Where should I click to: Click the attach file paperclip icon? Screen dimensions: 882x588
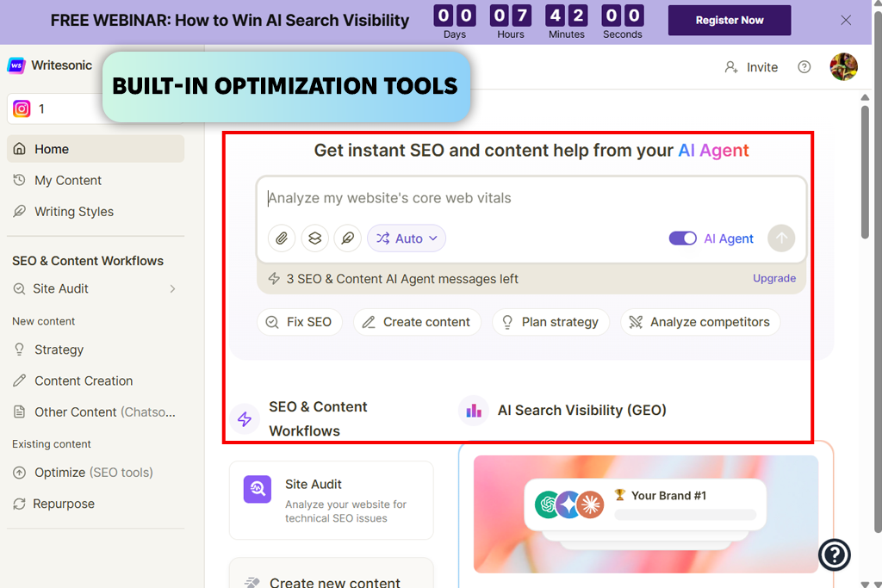(x=282, y=238)
